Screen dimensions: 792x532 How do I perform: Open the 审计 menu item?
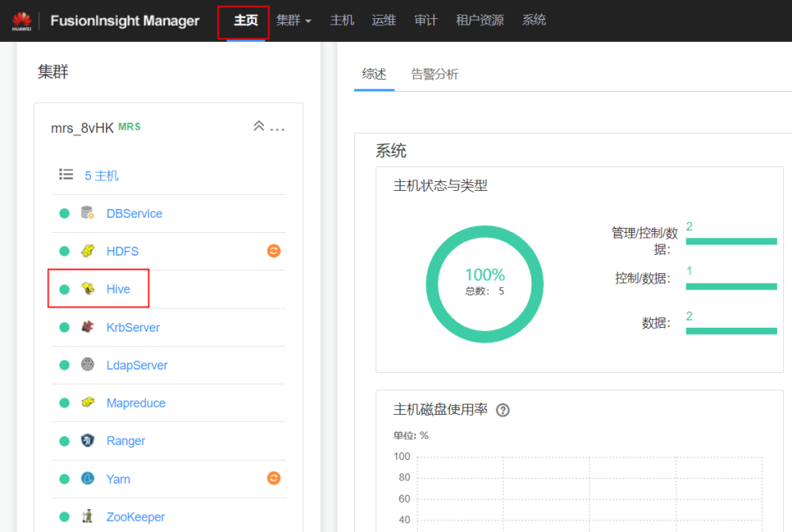click(426, 21)
